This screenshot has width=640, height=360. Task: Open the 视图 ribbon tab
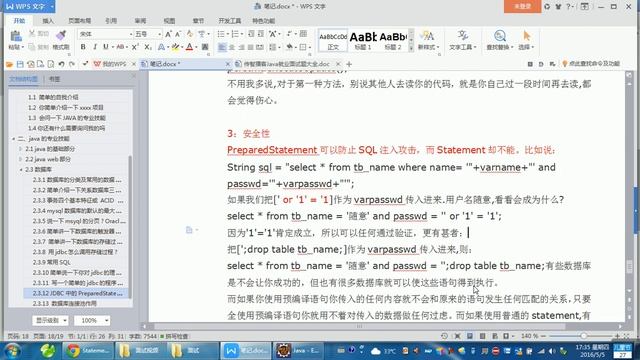169,21
